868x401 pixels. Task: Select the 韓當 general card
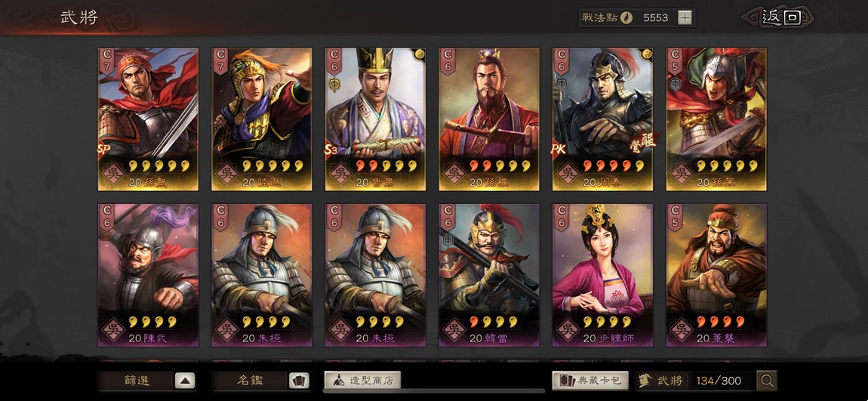coord(489,275)
